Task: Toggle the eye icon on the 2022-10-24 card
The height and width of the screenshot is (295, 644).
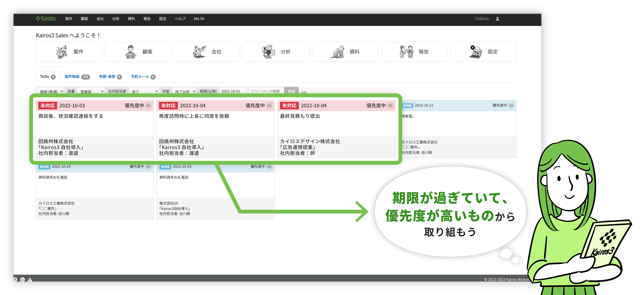Action: pos(148,167)
